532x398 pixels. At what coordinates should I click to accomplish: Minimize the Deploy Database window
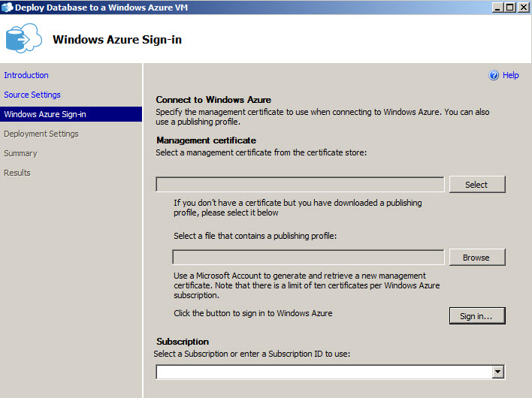(x=497, y=7)
